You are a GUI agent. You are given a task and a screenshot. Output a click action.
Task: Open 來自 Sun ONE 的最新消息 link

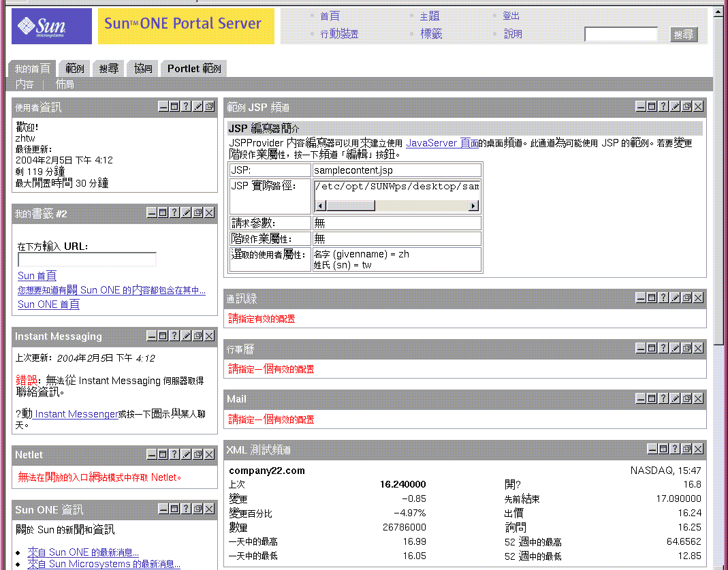tap(83, 552)
